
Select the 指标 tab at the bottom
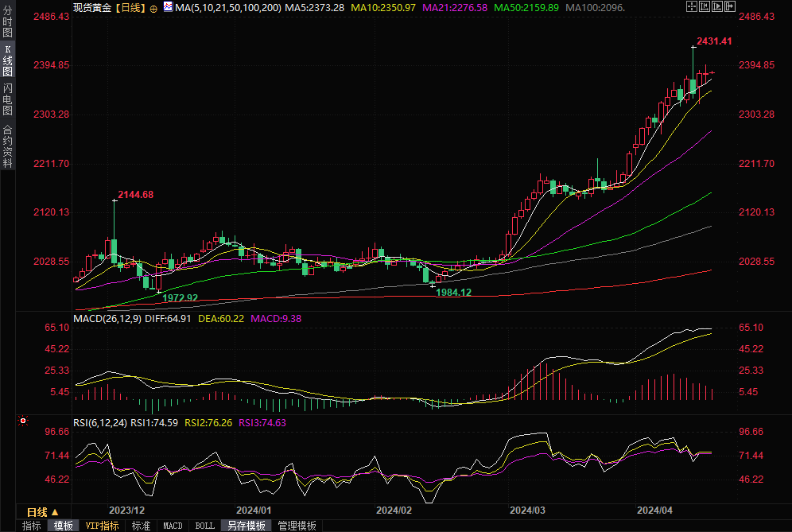tap(31, 526)
